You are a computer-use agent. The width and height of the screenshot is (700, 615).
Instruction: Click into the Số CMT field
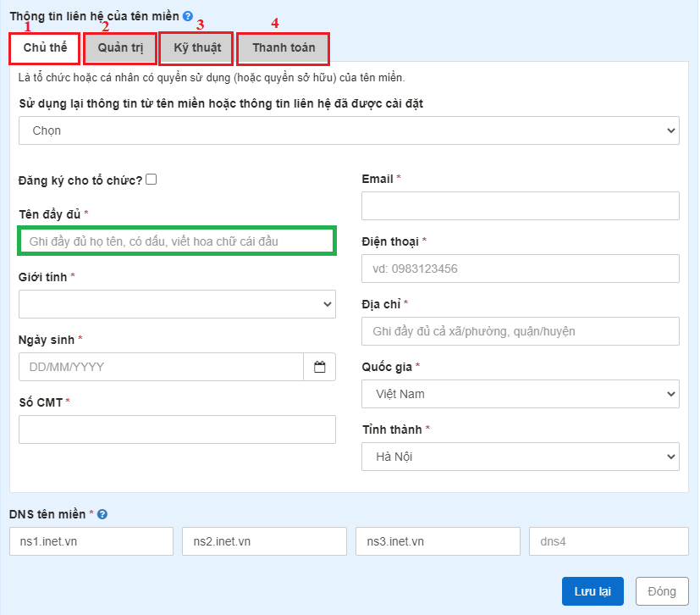coord(177,429)
